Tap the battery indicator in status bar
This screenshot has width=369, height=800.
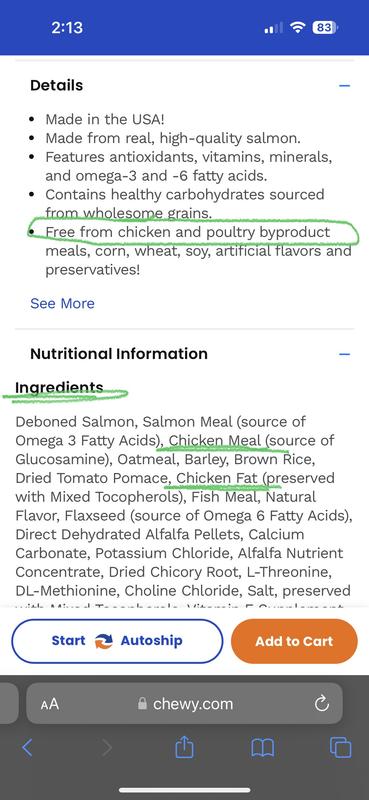(x=325, y=28)
